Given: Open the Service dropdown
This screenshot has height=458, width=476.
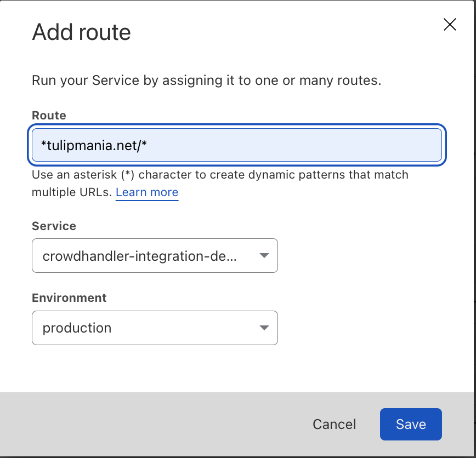Looking at the screenshot, I should (155, 256).
